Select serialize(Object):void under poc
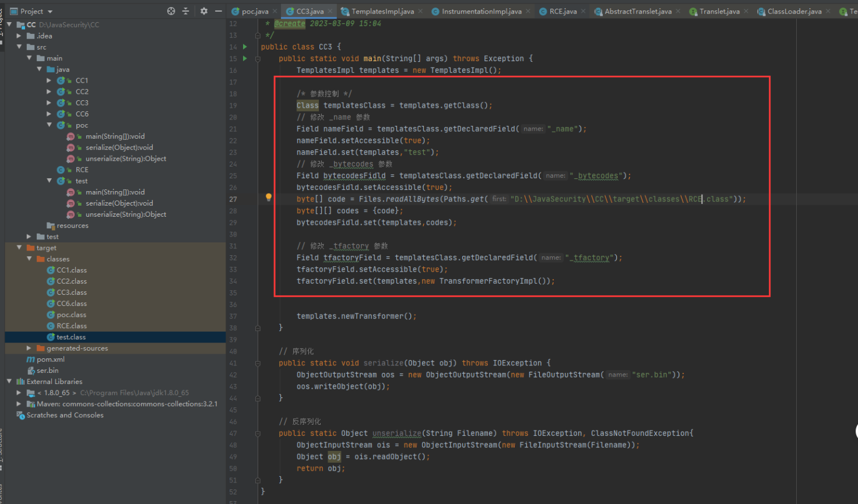 point(119,147)
